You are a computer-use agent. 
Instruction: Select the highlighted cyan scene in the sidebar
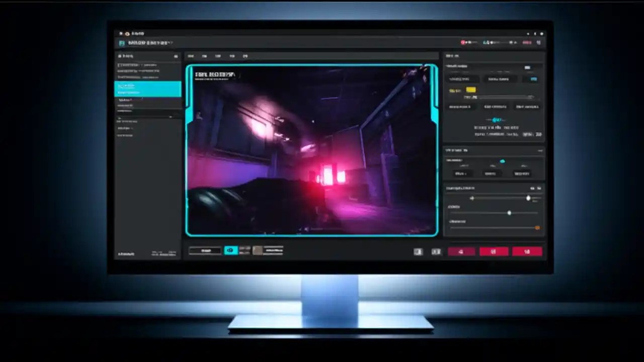[x=147, y=89]
